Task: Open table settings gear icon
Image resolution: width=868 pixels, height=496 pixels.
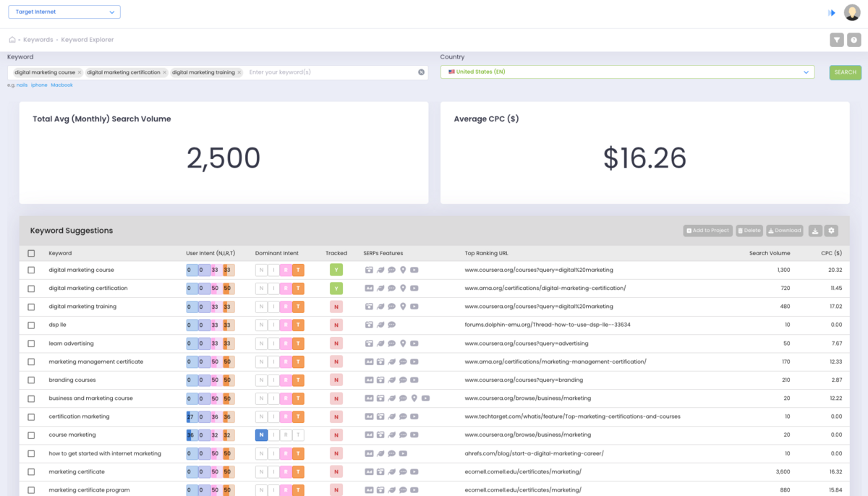Action: click(832, 231)
